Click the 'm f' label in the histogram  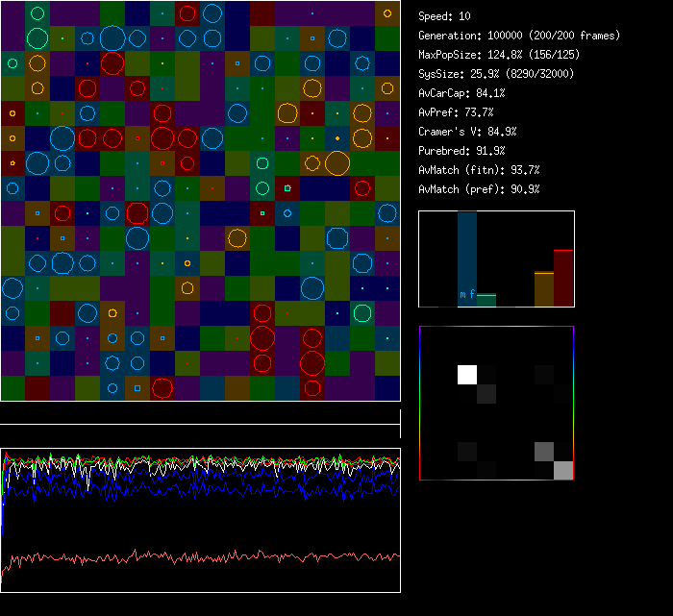click(467, 294)
